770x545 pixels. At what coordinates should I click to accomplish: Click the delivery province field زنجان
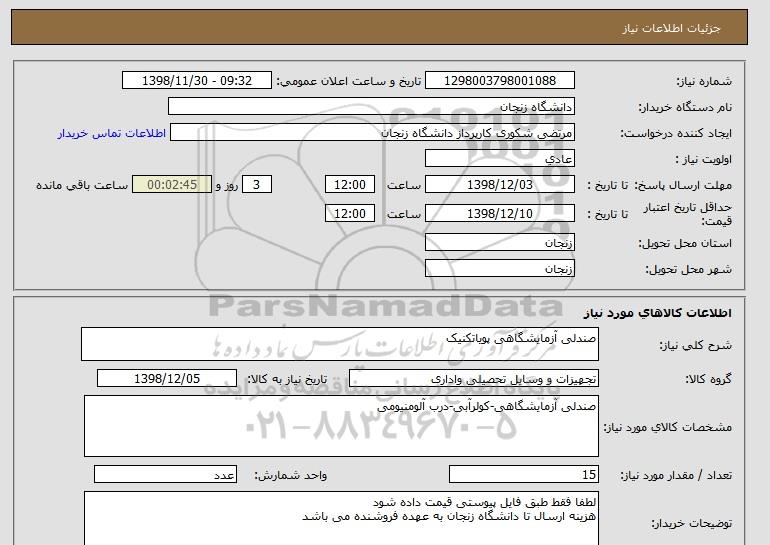(x=499, y=243)
